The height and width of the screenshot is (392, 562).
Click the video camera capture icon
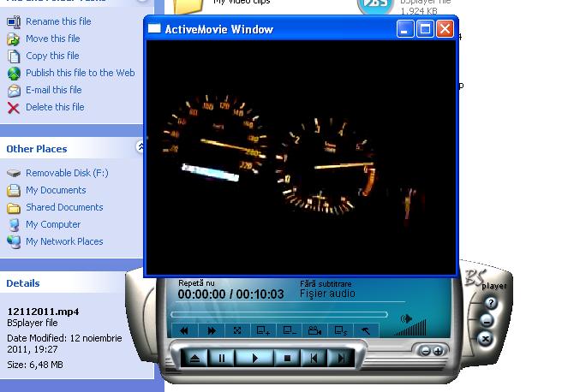pyautogui.click(x=314, y=330)
